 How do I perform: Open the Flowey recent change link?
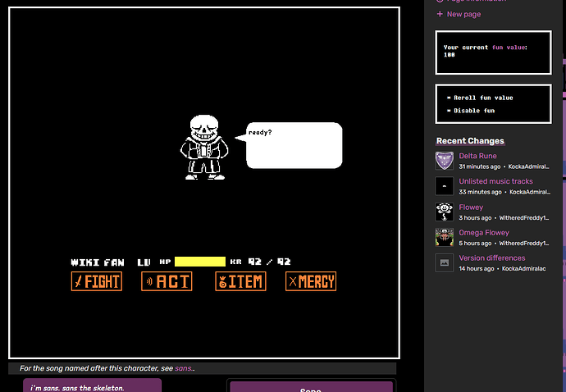[471, 207]
